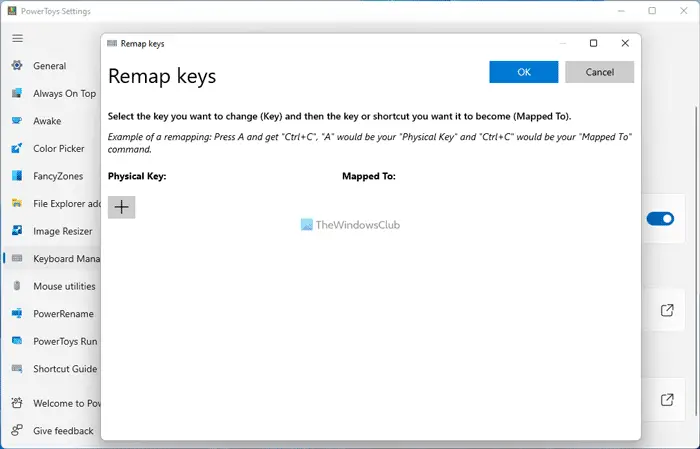The image size is (700, 449).
Task: Close the Remap keys dialog window
Action: click(x=625, y=43)
